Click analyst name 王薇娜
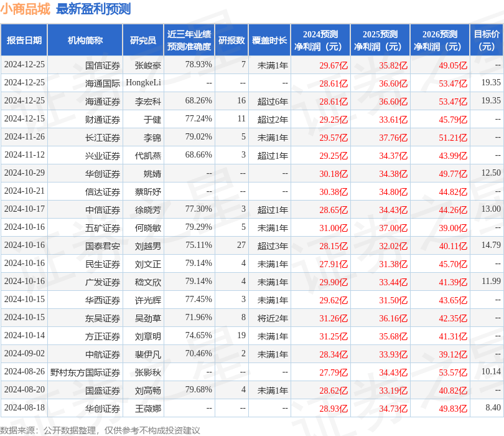This screenshot has height=436, width=504. pos(148,409)
